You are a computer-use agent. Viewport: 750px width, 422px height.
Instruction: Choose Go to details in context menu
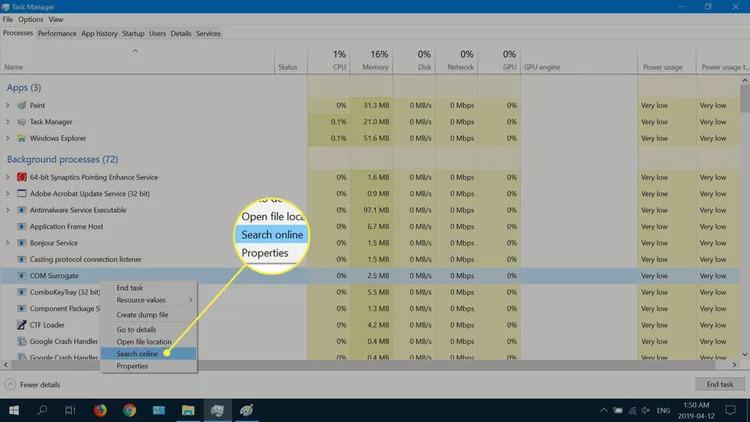(x=149, y=330)
